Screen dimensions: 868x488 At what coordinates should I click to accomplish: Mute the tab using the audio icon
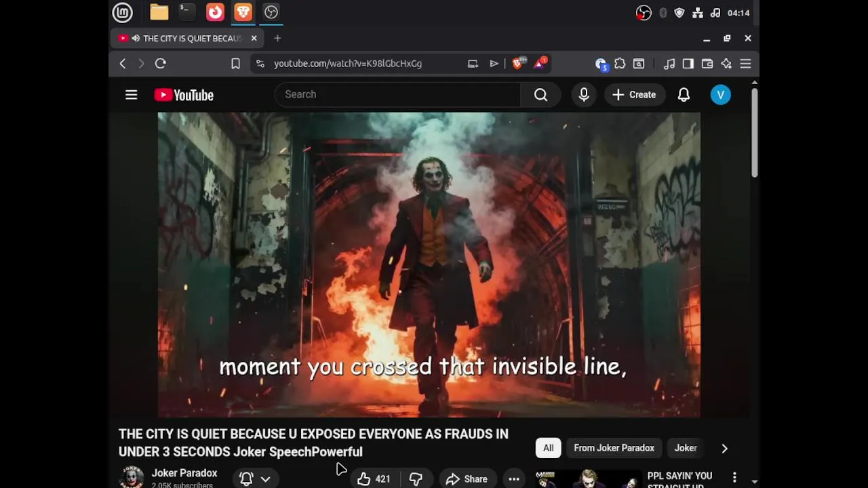pyautogui.click(x=136, y=38)
